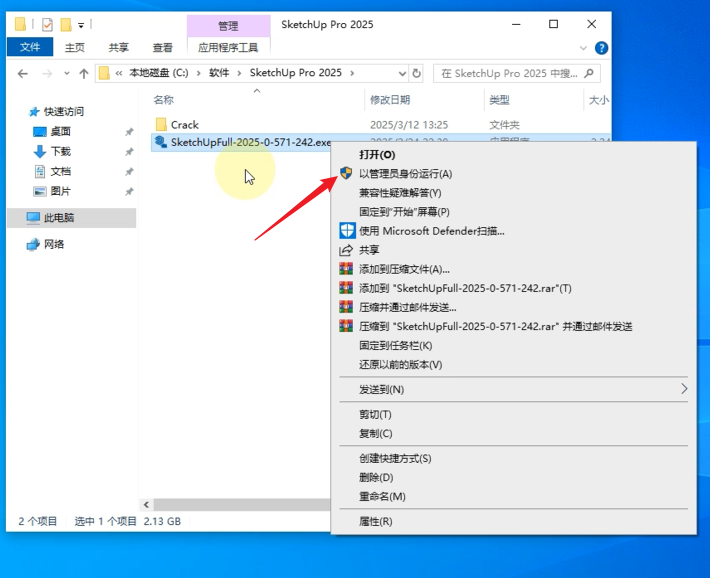Select 添加到 "SketchUpFull-2025-0-571-242.rar"(T)

[x=465, y=288]
